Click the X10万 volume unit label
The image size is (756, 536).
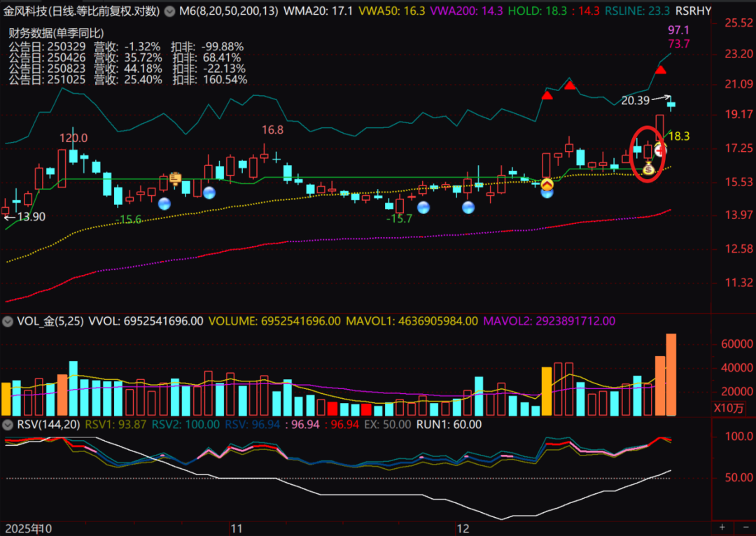(x=729, y=408)
